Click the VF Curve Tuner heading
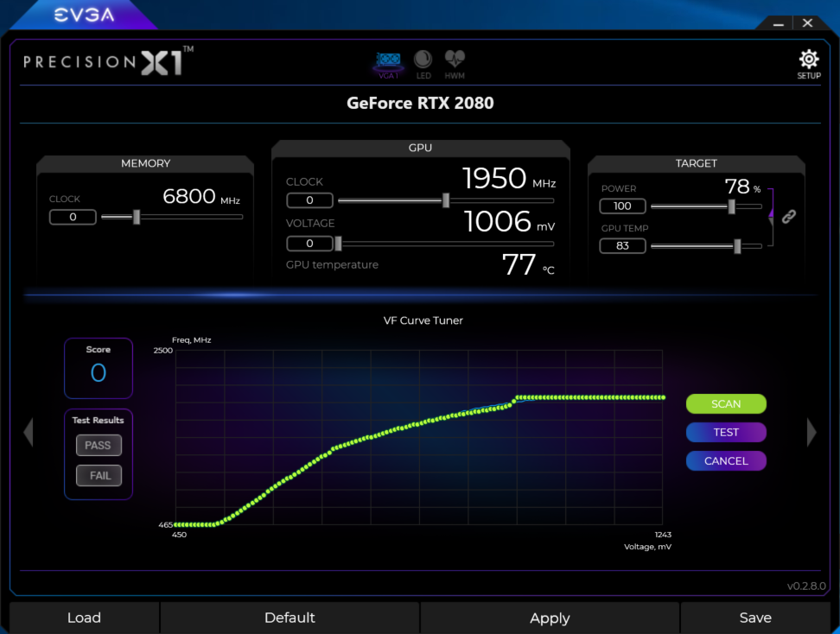 423,320
